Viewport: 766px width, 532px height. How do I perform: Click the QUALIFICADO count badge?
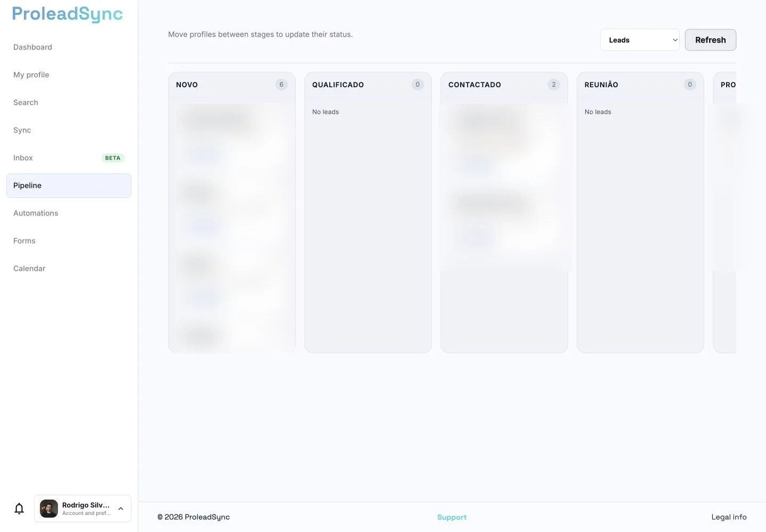tap(418, 85)
